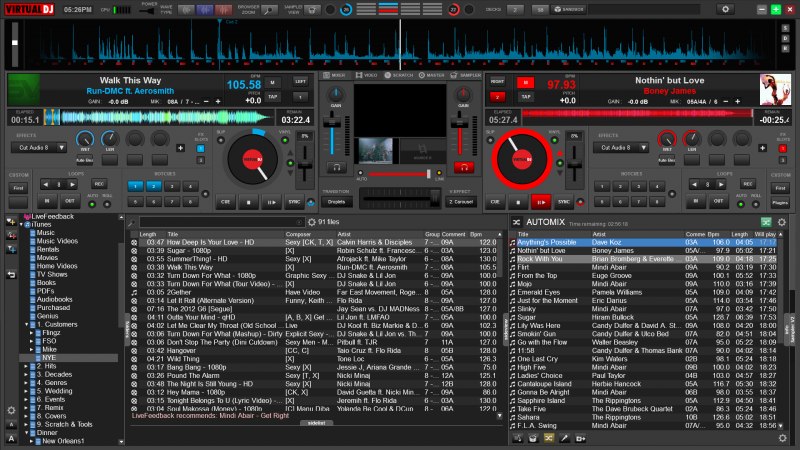Toggle left deck VINYL mode

click(x=285, y=140)
